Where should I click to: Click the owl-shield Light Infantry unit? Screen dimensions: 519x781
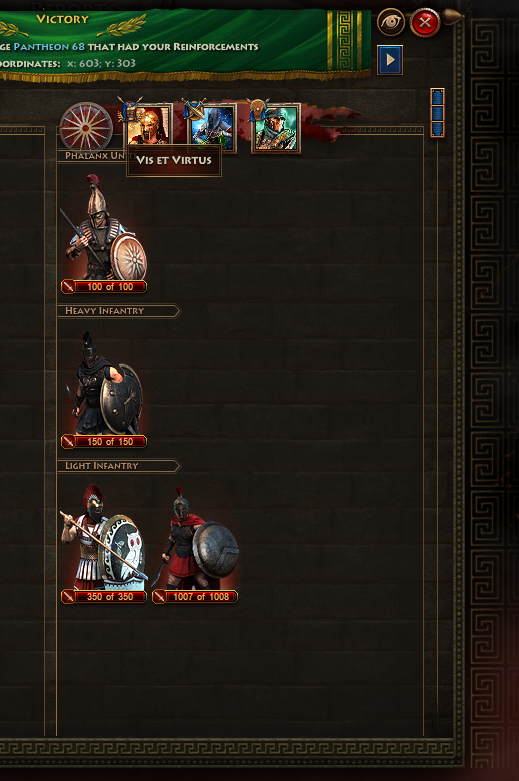104,537
